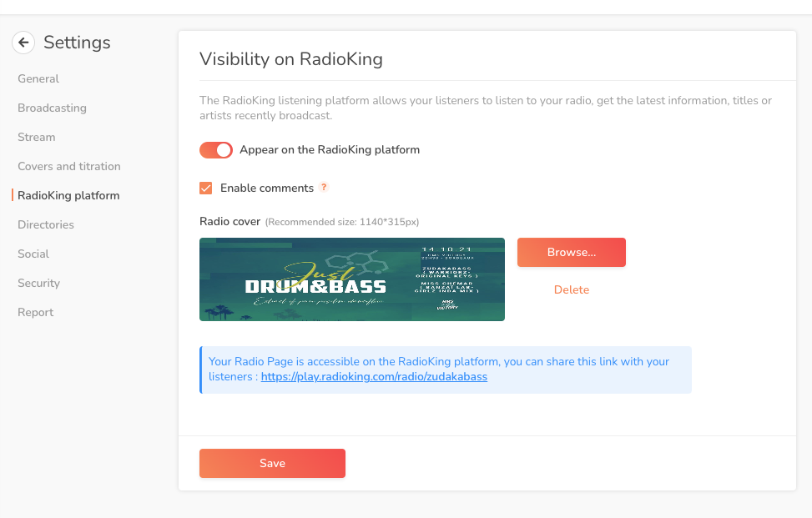Open the play.radioking.com/radio/zudakabass link

click(x=374, y=377)
